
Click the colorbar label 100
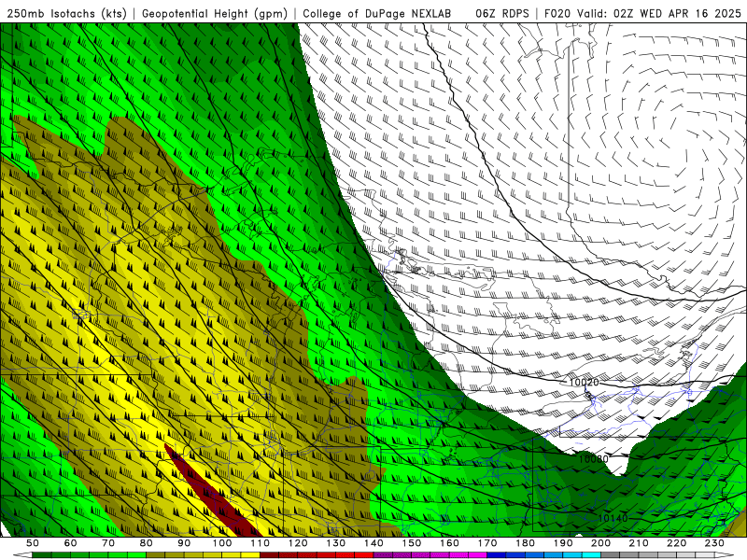pyautogui.click(x=222, y=543)
